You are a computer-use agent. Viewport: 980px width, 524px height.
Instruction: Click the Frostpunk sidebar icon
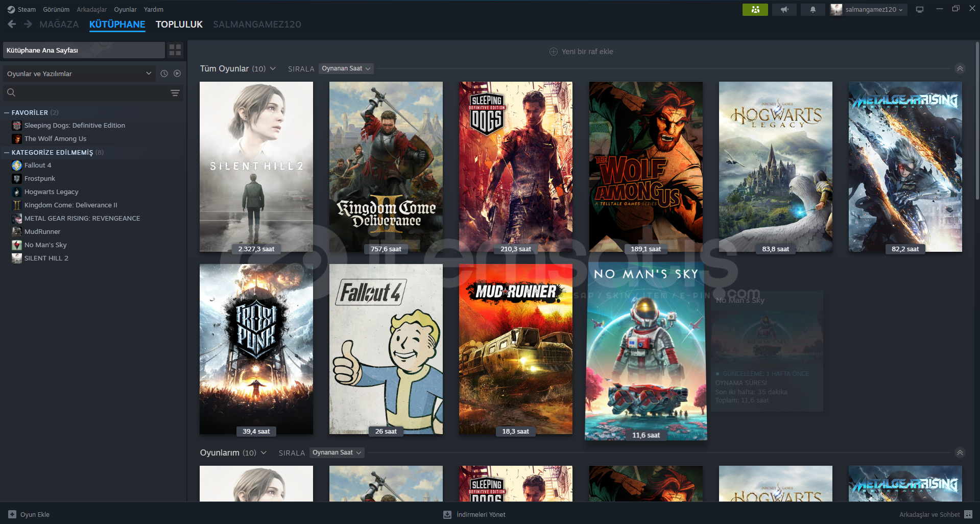point(17,179)
